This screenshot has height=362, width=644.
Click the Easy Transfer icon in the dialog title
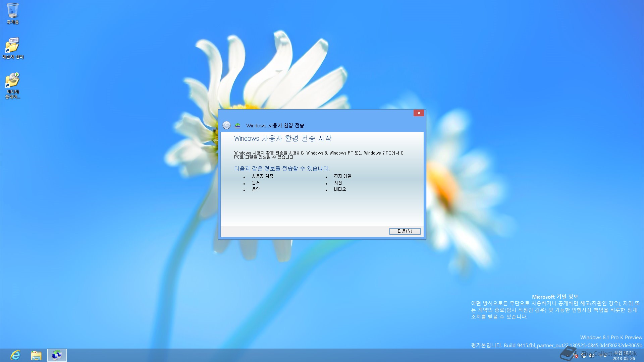click(237, 126)
